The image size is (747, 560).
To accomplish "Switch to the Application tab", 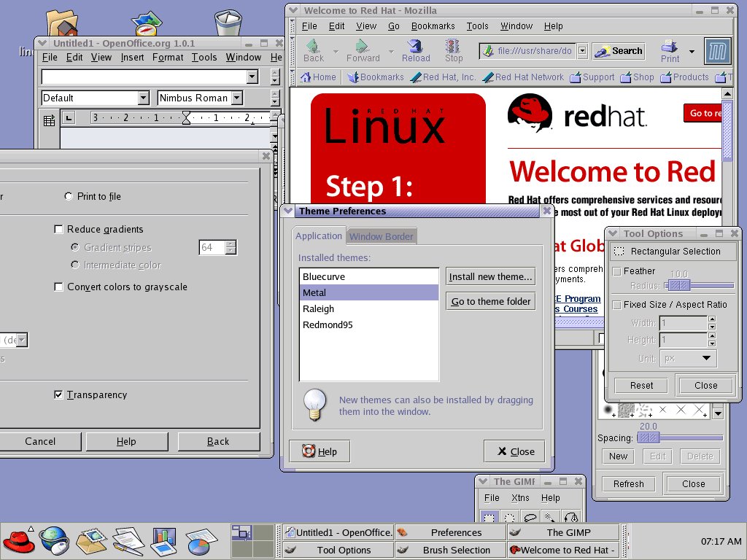I will [x=319, y=236].
